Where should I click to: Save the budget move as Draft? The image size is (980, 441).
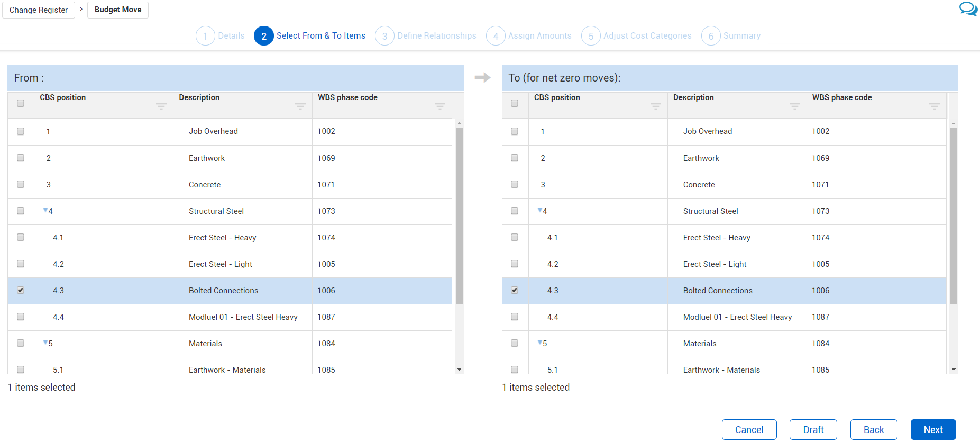click(813, 429)
